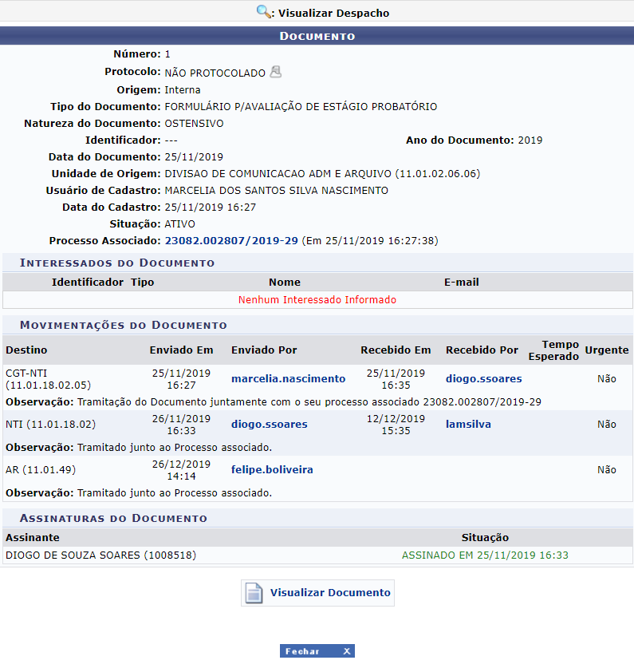Open associated process 23082.002807/2019-29 link
The image size is (634, 672).
coord(231,241)
